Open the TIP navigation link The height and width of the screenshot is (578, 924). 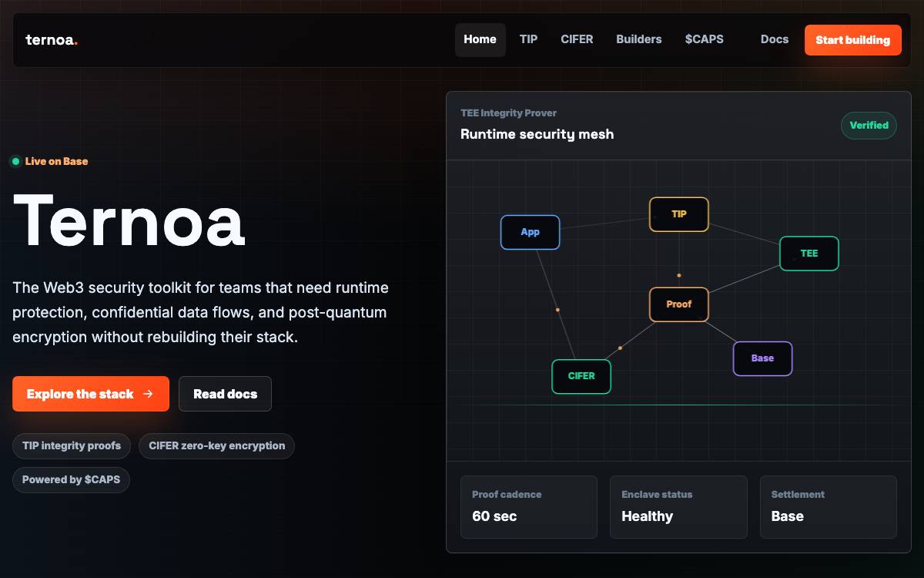[x=528, y=39]
